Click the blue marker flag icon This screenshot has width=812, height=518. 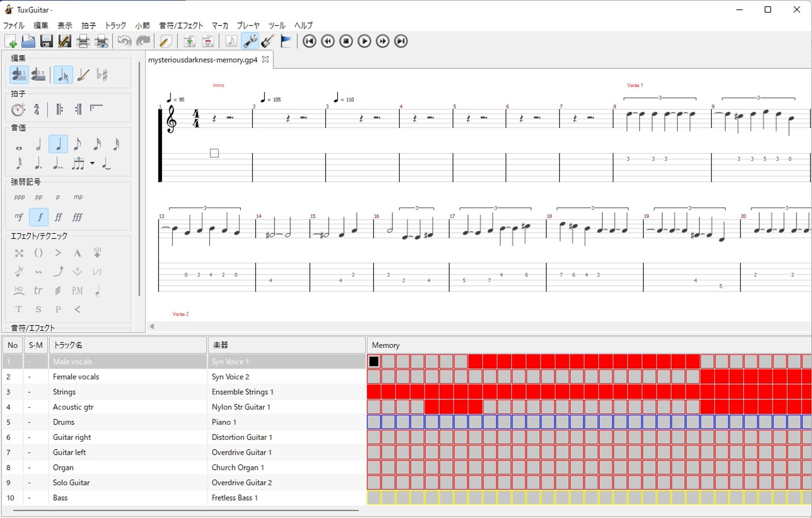pos(286,41)
